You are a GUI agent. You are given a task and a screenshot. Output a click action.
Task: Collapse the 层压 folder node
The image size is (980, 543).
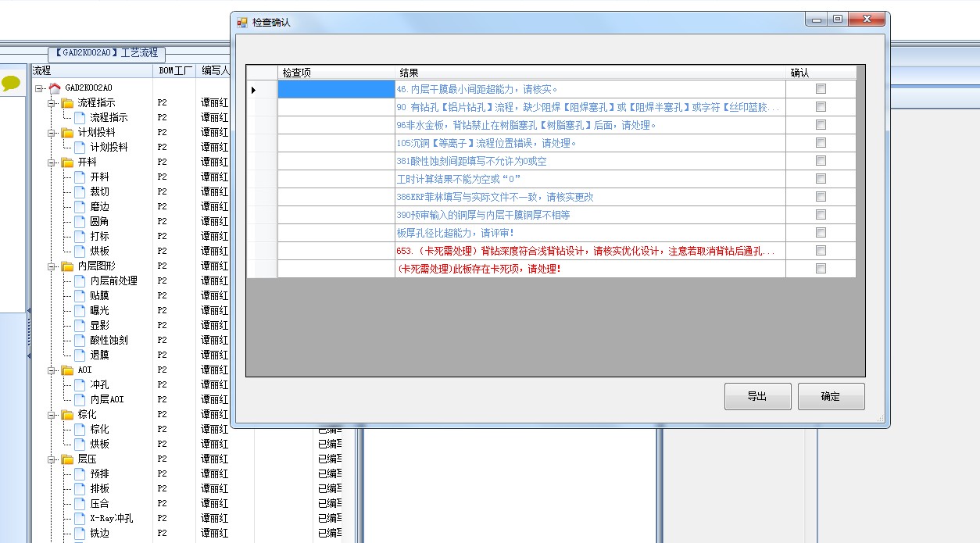click(x=52, y=459)
